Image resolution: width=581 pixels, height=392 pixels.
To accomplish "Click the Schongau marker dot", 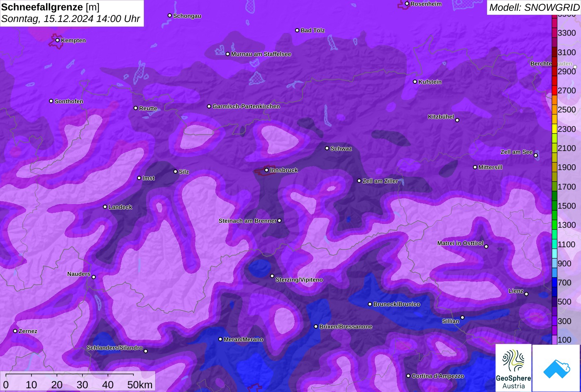I will pyautogui.click(x=170, y=15).
